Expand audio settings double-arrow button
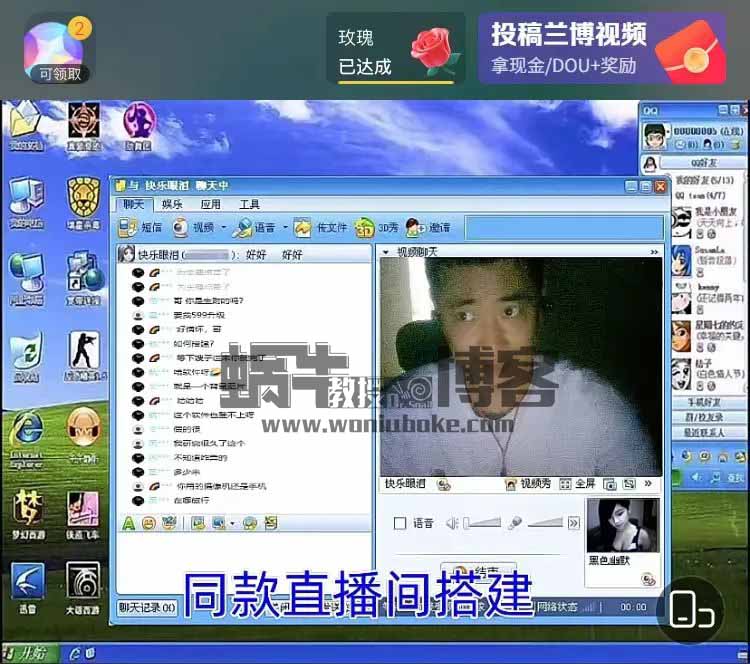The image size is (750, 664). [x=573, y=523]
